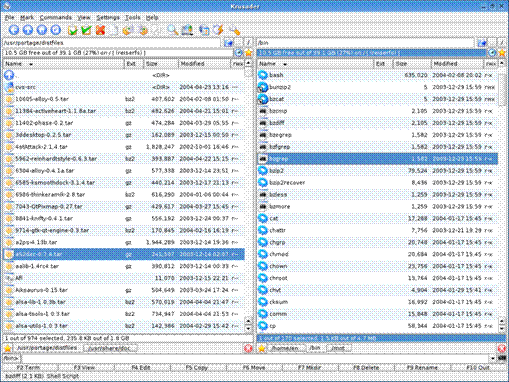
Task: Go up one directory with toolbar arrow
Action: 28,30
